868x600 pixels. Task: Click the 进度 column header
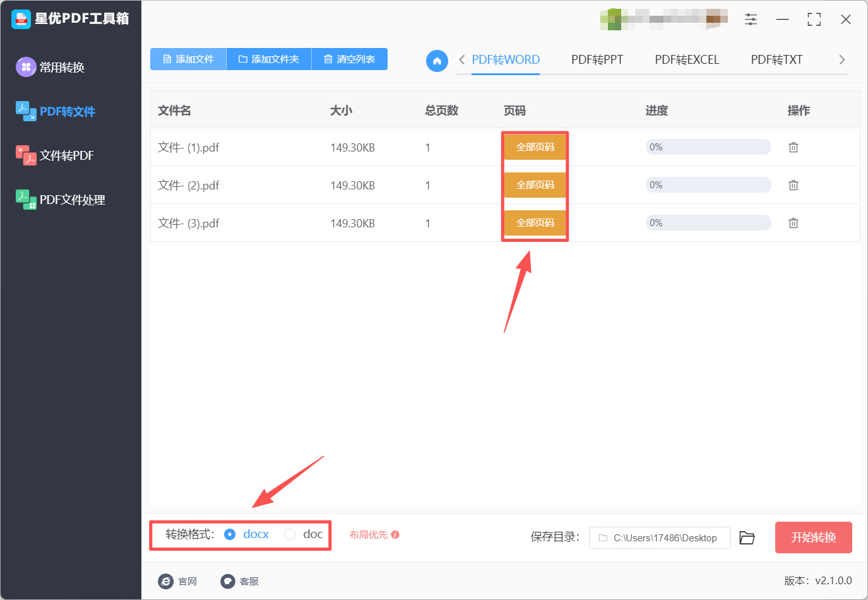click(x=657, y=111)
